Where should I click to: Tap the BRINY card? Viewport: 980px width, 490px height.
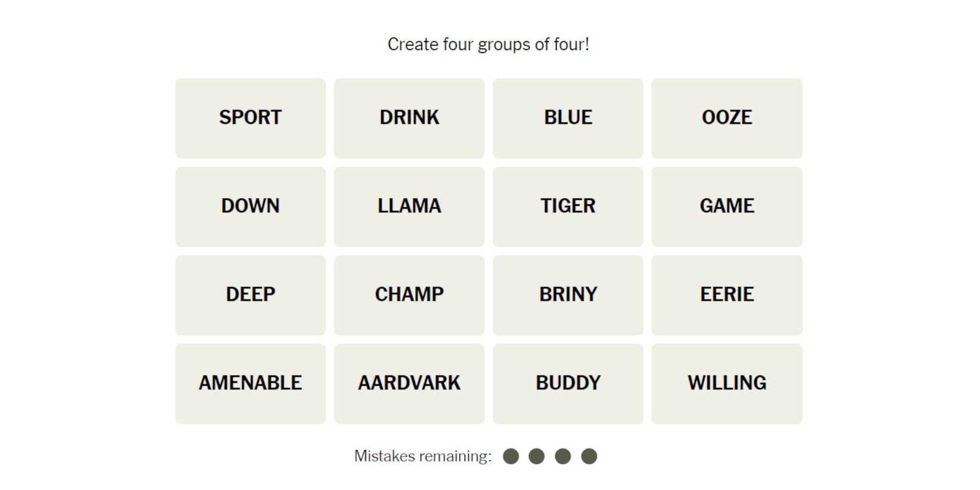pos(568,295)
